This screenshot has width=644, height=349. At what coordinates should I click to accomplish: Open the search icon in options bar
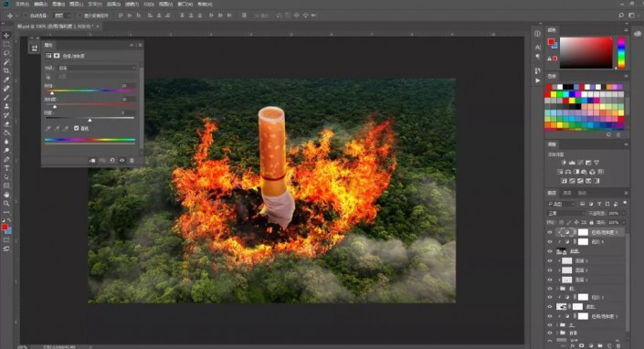point(621,16)
